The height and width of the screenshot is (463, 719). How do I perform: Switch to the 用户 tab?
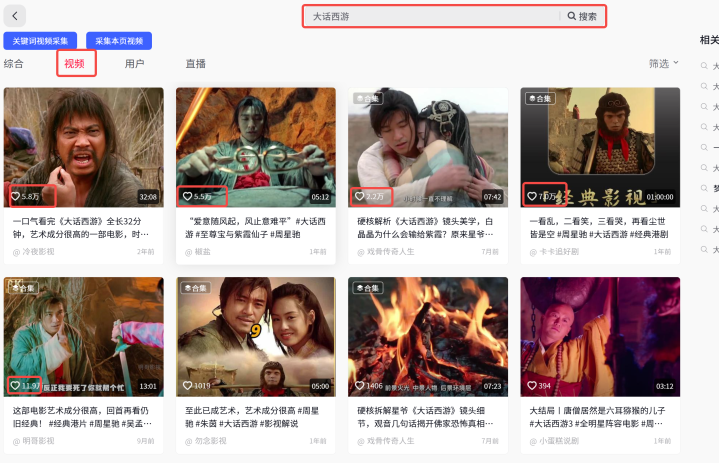pyautogui.click(x=134, y=64)
